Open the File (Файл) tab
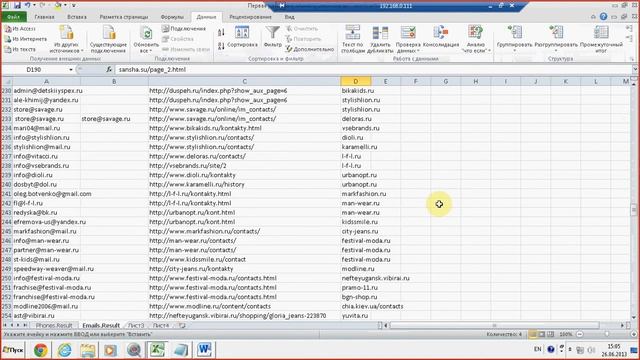640x360 pixels. (13, 17)
